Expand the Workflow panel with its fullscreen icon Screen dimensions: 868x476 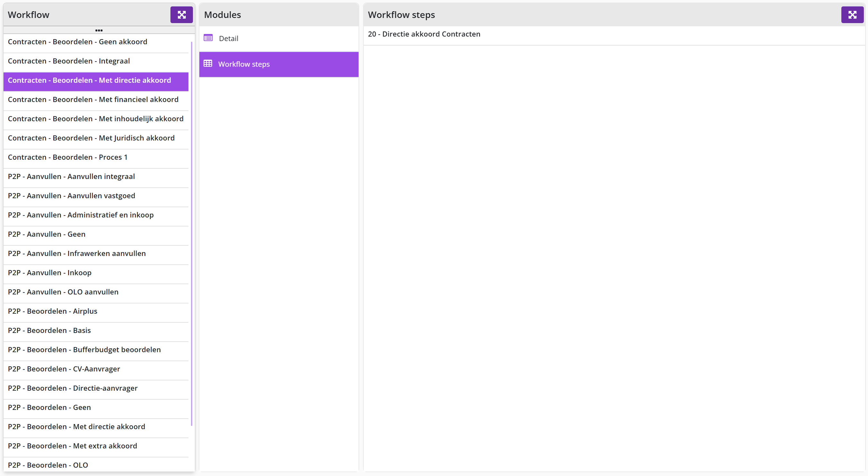click(181, 15)
